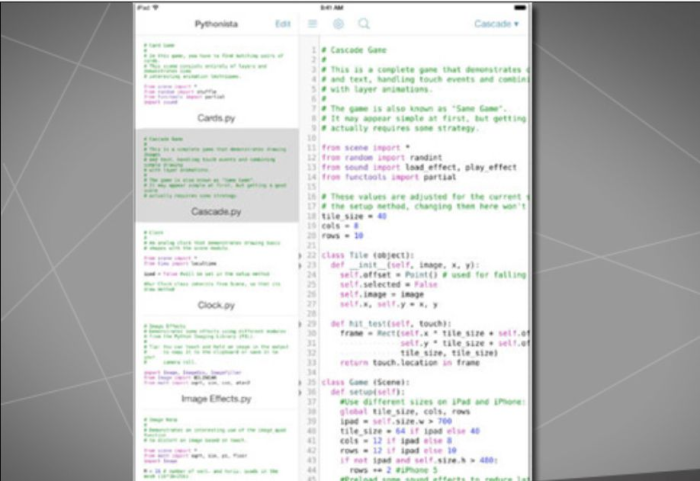
Task: Click the 'from functools import partial' line
Action: [x=389, y=177]
